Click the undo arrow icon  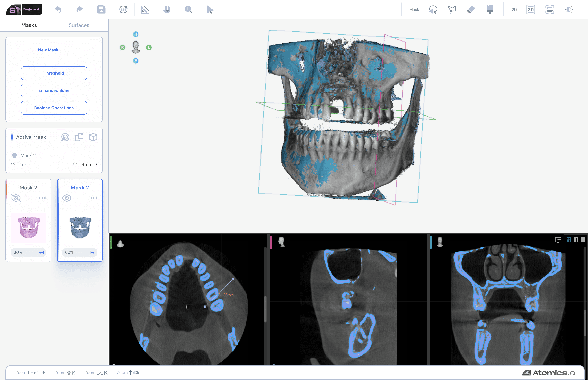58,10
